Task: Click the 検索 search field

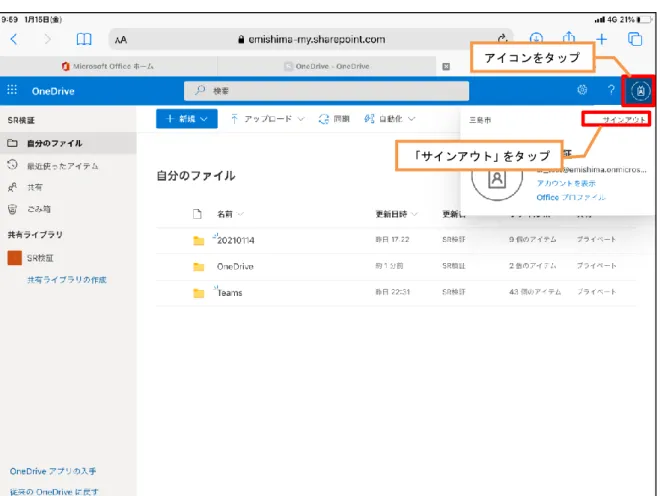Action: (x=326, y=91)
